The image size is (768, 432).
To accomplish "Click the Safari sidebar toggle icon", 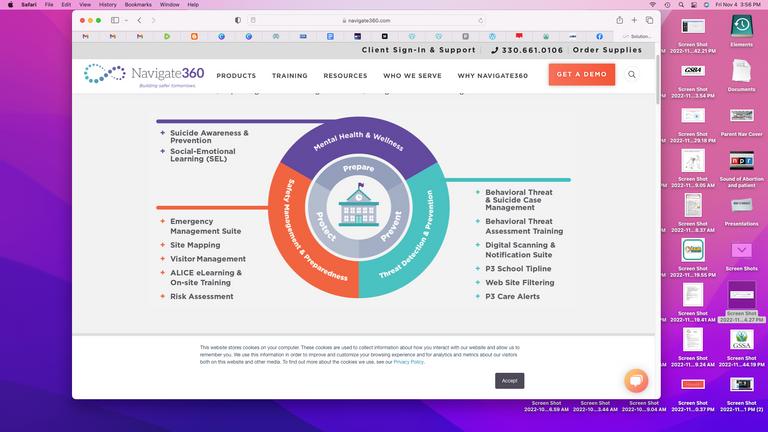I will coord(115,20).
